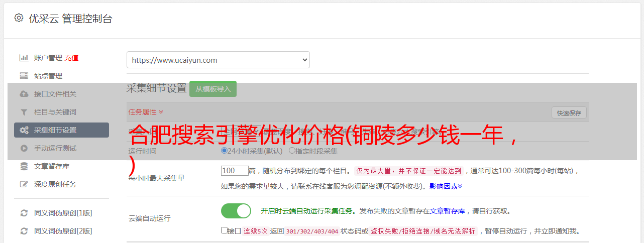Click the green 开启时云端自动运行采集任务 text
Screen dimensions: 644x243
[306, 211]
